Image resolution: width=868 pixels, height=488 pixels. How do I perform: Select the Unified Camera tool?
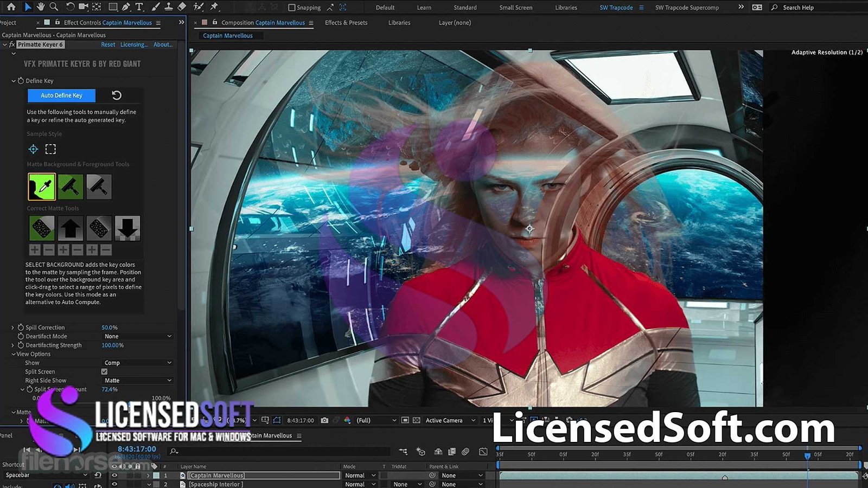tap(84, 7)
